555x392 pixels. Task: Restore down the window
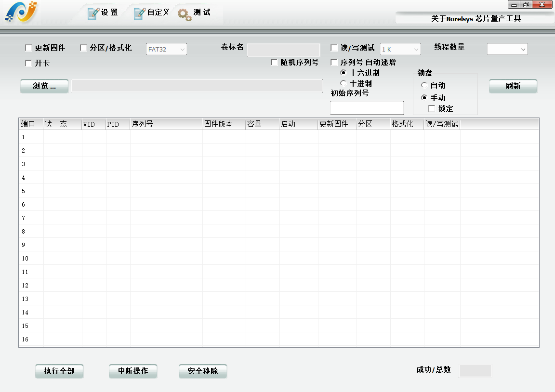[526, 4]
